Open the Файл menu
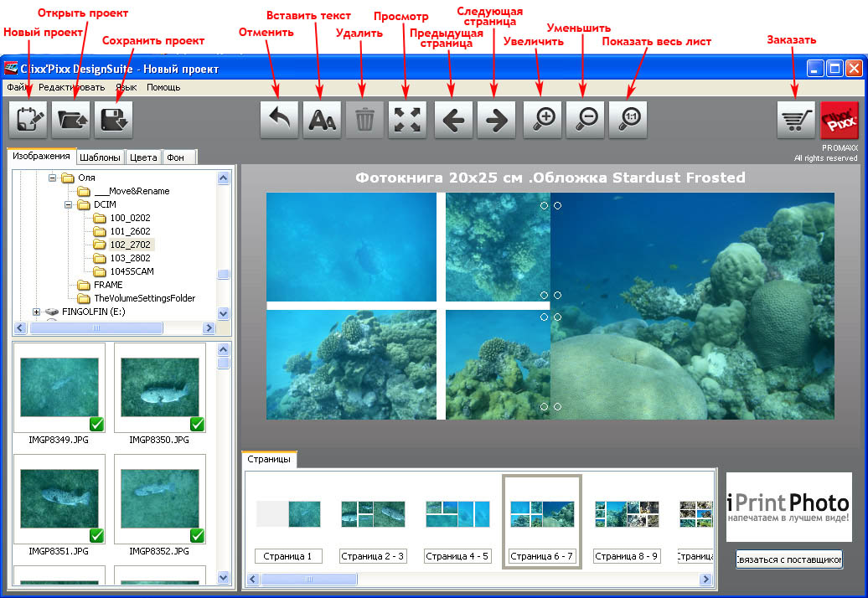The height and width of the screenshot is (598, 868). (18, 87)
